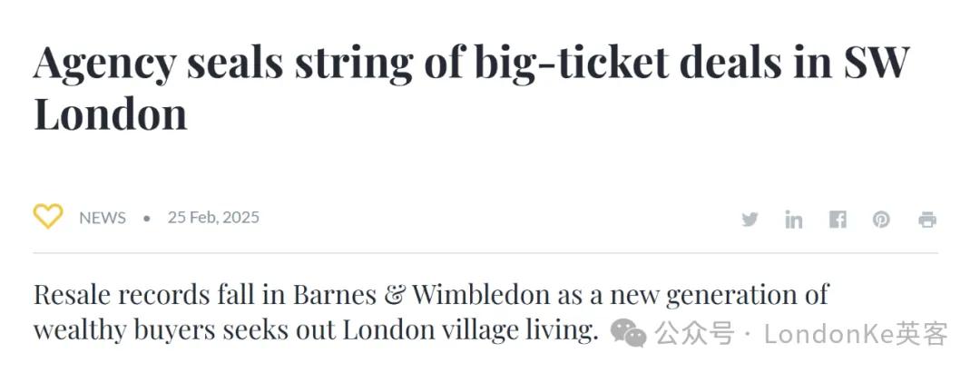Viewport: 980px width, 373px height.
Task: Click the 25 Feb, 2025 date
Action: coord(213,218)
